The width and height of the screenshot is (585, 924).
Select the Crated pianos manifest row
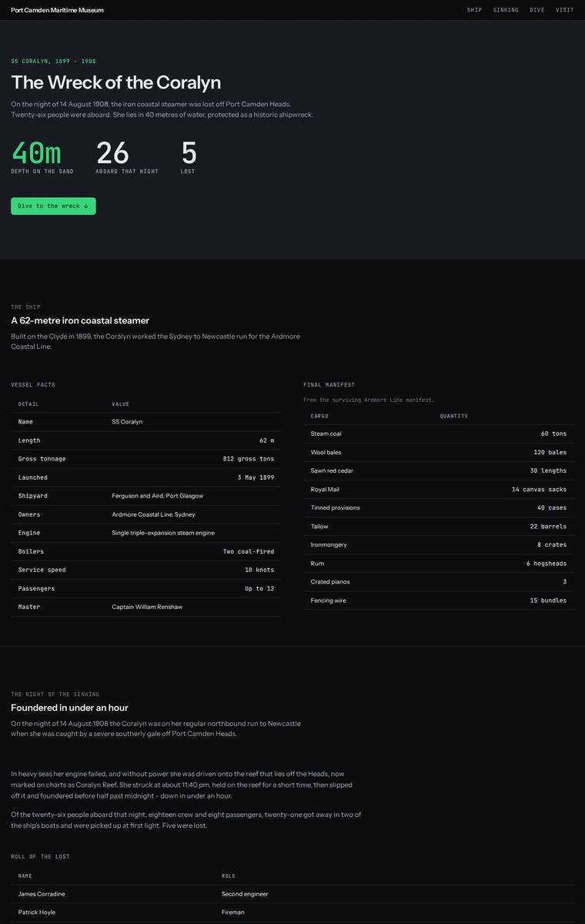point(439,581)
